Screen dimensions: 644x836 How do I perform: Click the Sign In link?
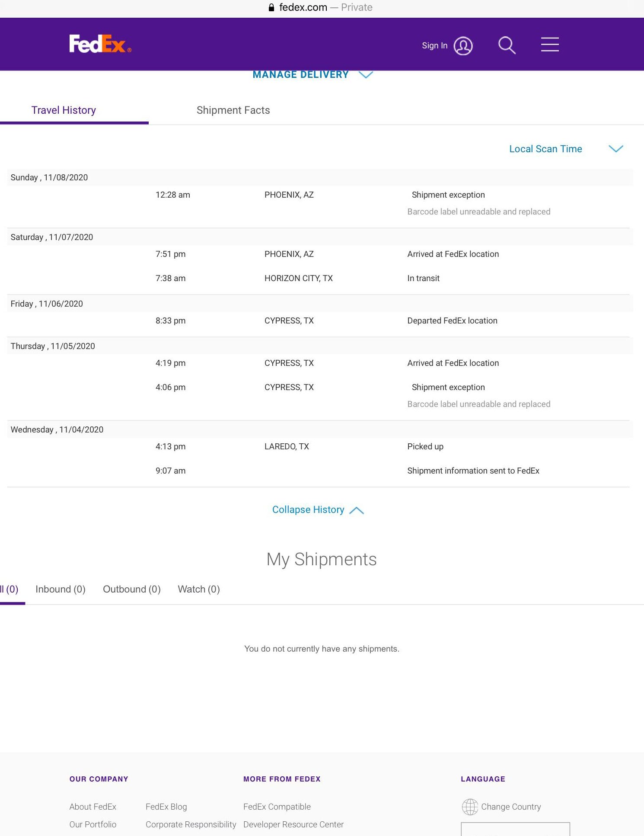click(434, 45)
